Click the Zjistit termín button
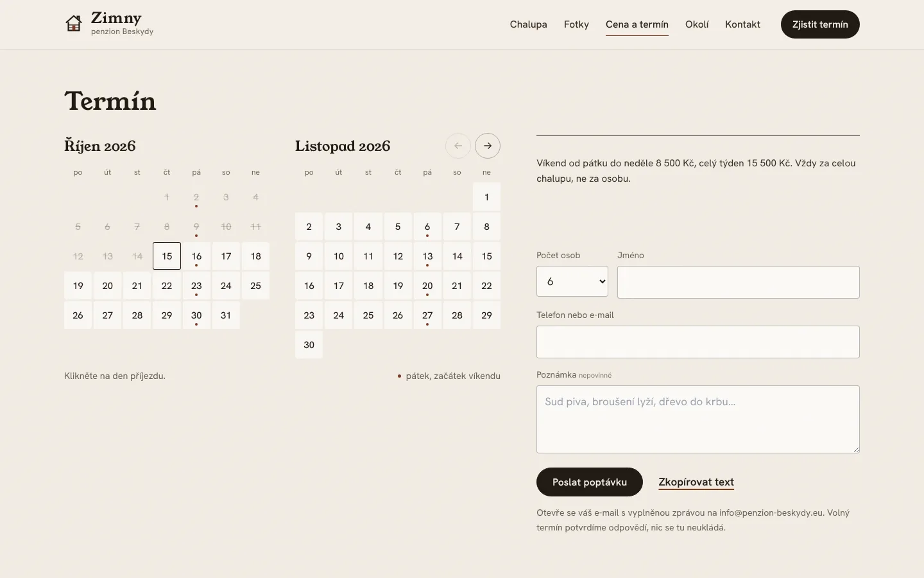This screenshot has height=578, width=924. pos(820,24)
